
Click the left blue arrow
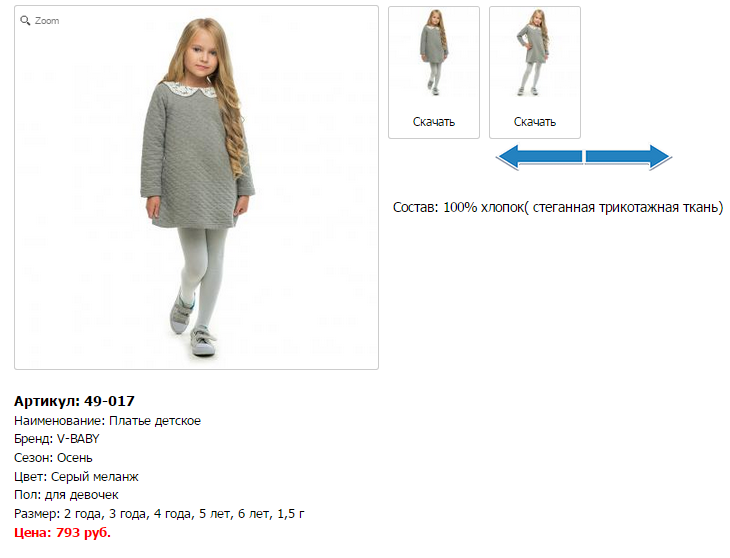[x=539, y=156]
